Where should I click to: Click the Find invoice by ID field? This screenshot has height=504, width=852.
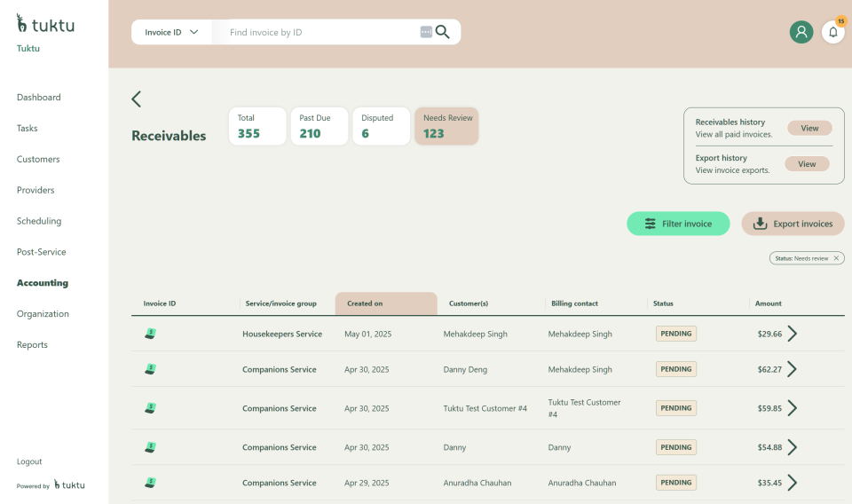coord(319,32)
